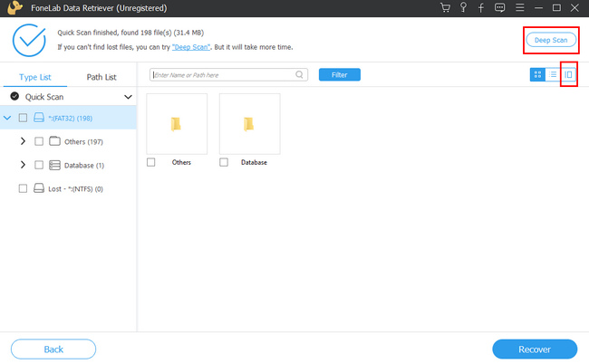589x364 pixels.
Task: Open the Facebook icon in title bar
Action: (481, 7)
